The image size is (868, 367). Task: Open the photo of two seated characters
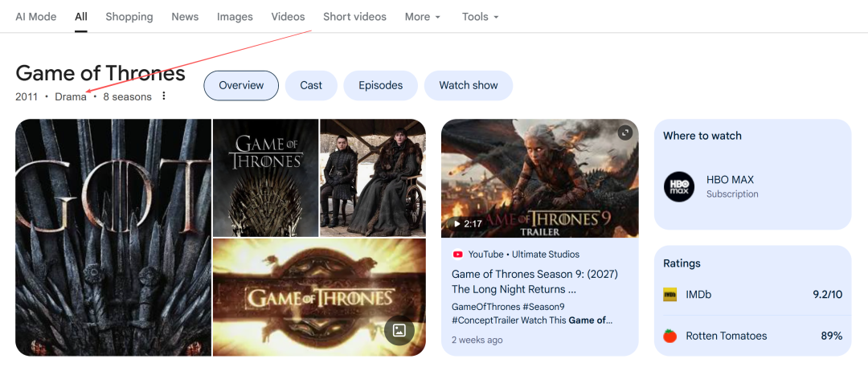[x=373, y=177]
